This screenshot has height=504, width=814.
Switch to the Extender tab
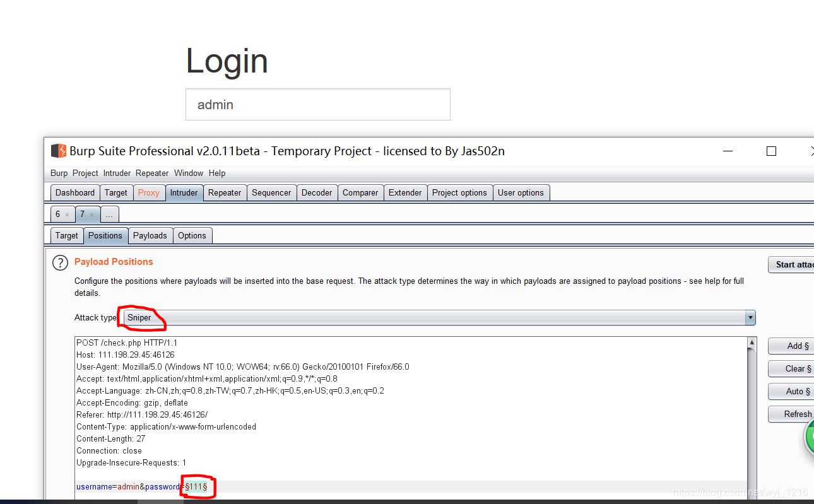pyautogui.click(x=405, y=192)
